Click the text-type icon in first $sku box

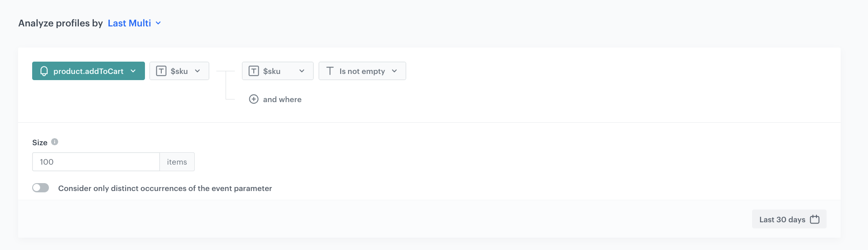161,71
